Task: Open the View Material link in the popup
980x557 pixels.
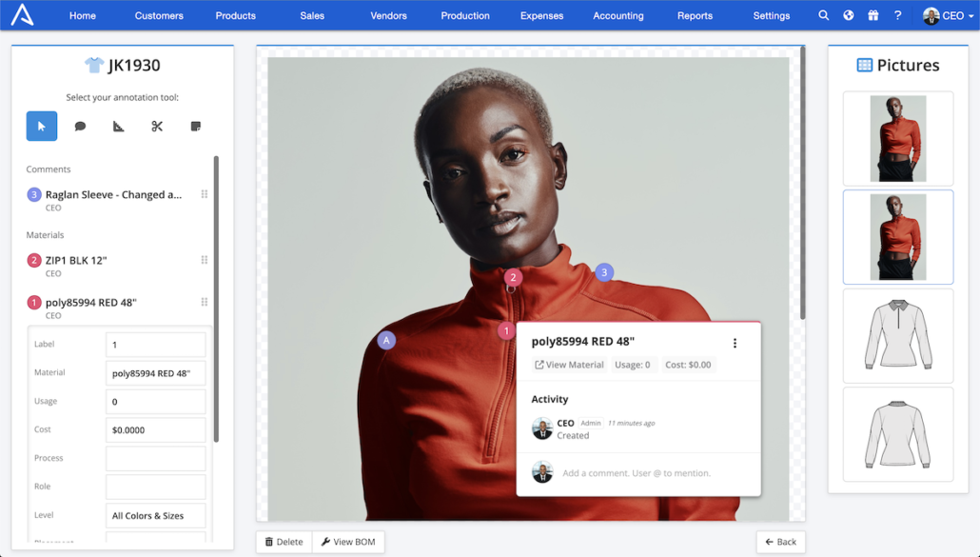Action: click(x=569, y=365)
